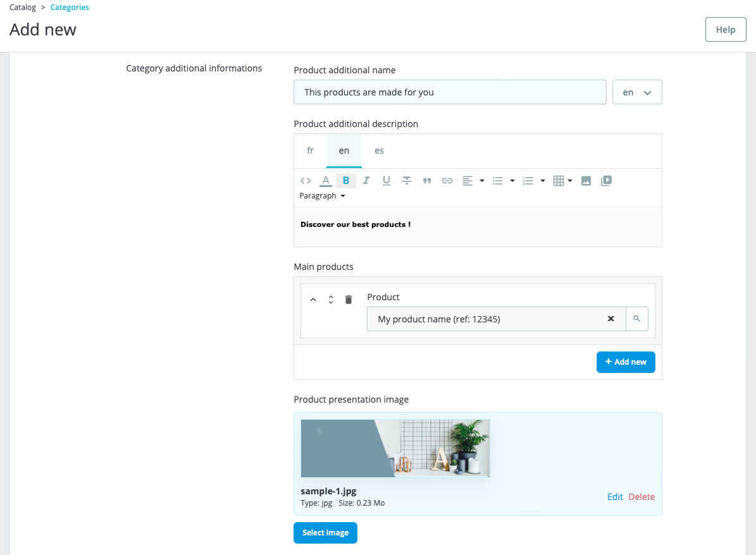The height and width of the screenshot is (555, 756).
Task: Open the 'en' language selector dropdown
Action: pyautogui.click(x=636, y=92)
